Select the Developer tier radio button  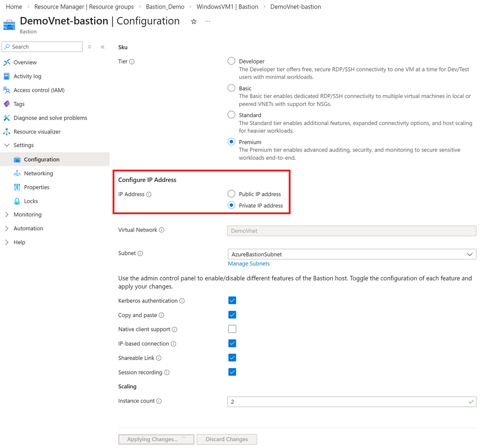[232, 61]
